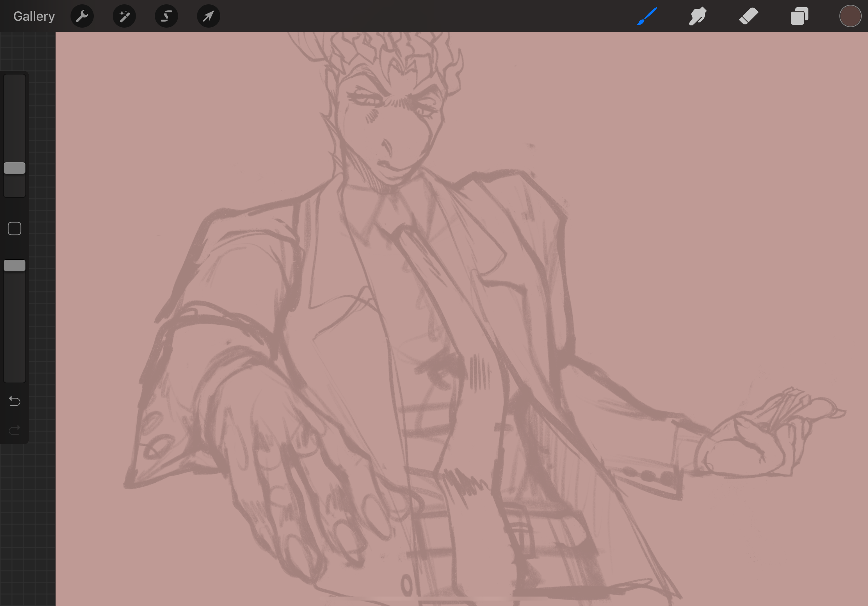Undo the last stroke

[15, 401]
